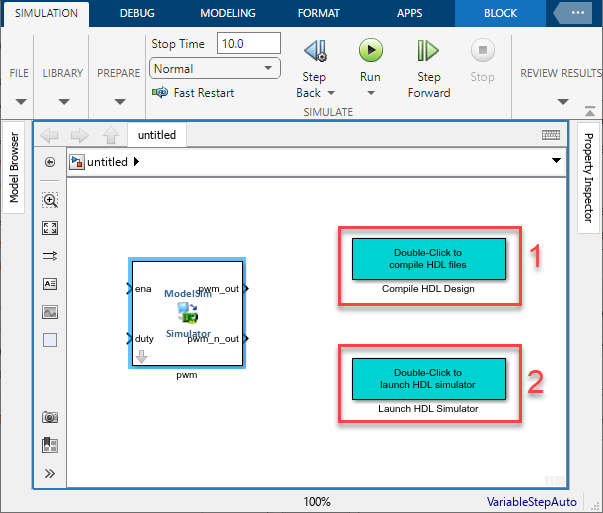Image resolution: width=603 pixels, height=513 pixels.
Task: Select the Annotation text tool
Action: [50, 284]
